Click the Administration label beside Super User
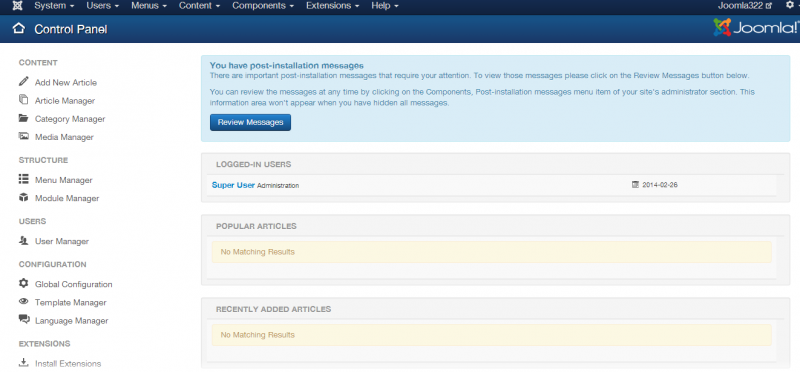Image resolution: width=800 pixels, height=372 pixels. point(278,186)
